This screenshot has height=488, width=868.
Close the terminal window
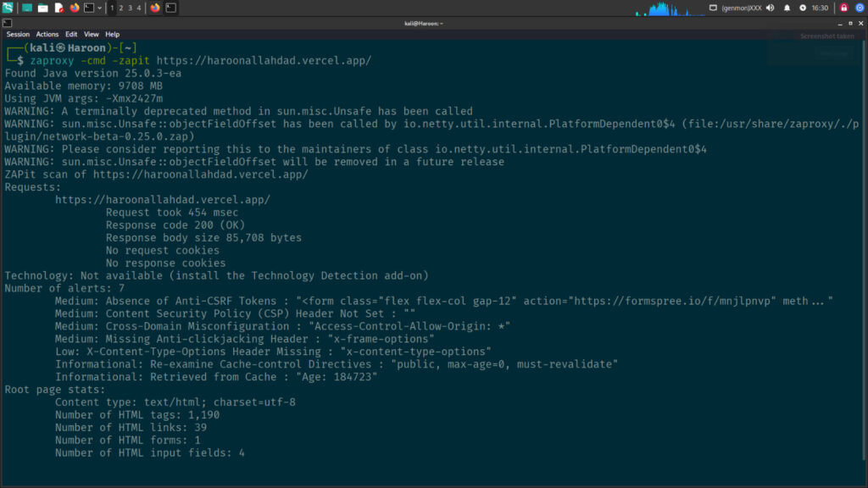click(x=861, y=23)
